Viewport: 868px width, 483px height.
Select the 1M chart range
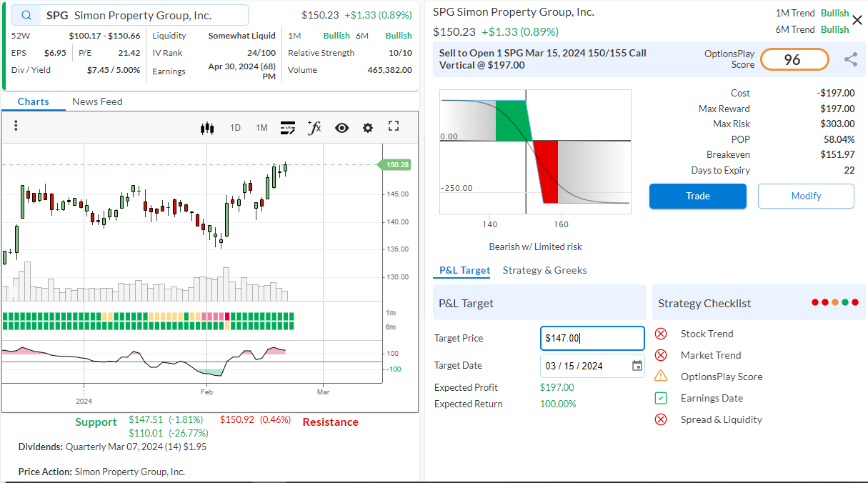[261, 128]
